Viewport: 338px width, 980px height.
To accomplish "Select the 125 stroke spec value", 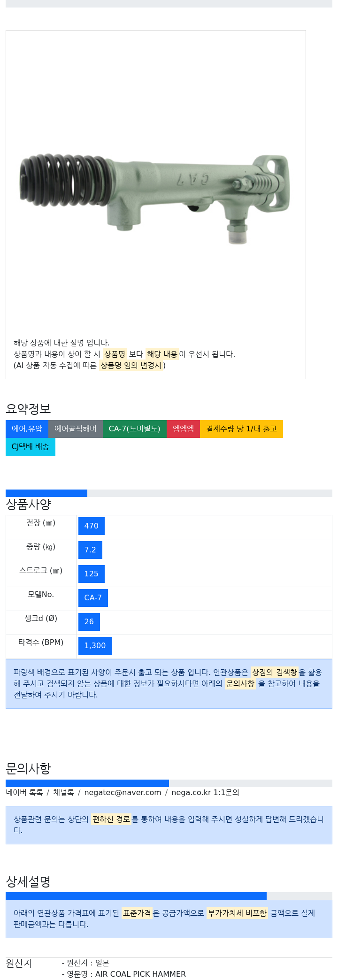I will click(x=92, y=574).
